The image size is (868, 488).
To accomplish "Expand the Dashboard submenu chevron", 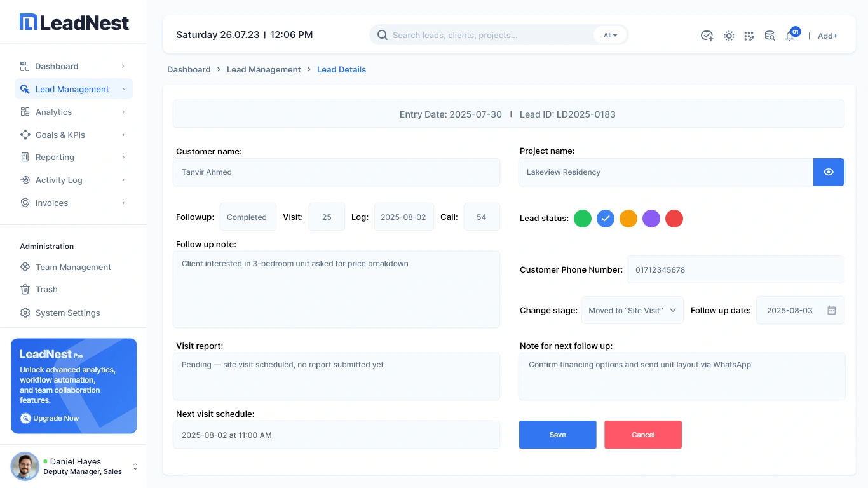I will click(123, 66).
